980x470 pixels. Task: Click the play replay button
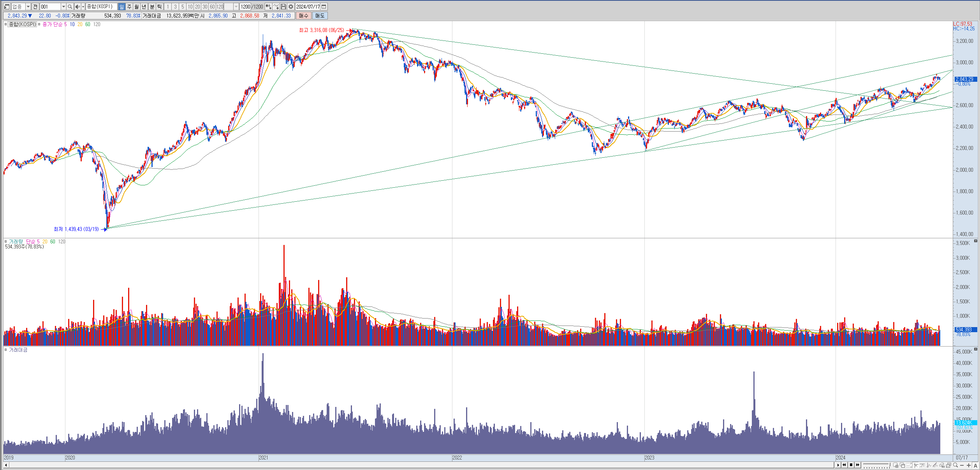tap(838, 465)
